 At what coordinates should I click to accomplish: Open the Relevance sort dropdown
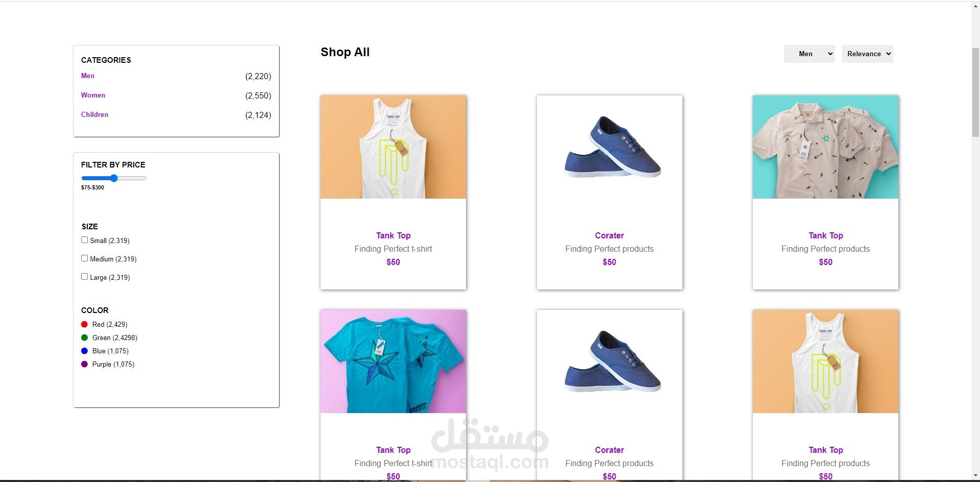coord(867,54)
